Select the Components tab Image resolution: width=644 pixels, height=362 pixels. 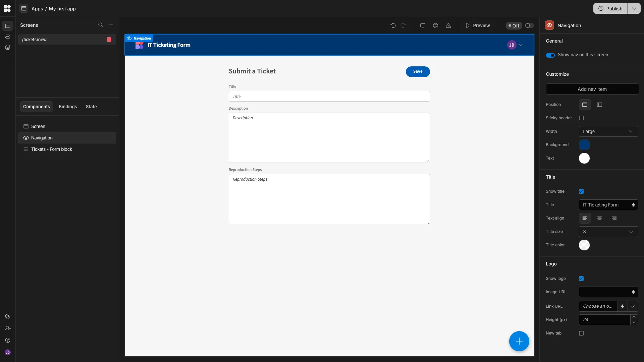coord(37,107)
